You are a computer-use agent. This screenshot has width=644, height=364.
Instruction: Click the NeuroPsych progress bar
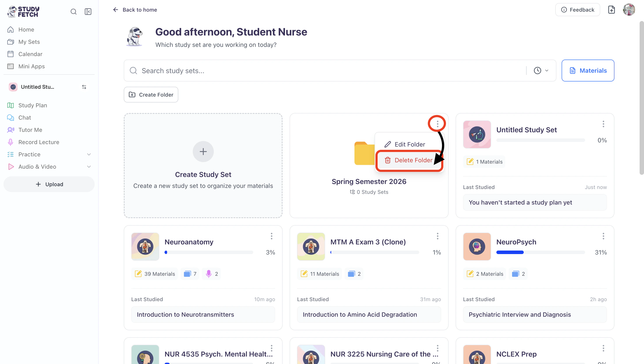(x=541, y=253)
